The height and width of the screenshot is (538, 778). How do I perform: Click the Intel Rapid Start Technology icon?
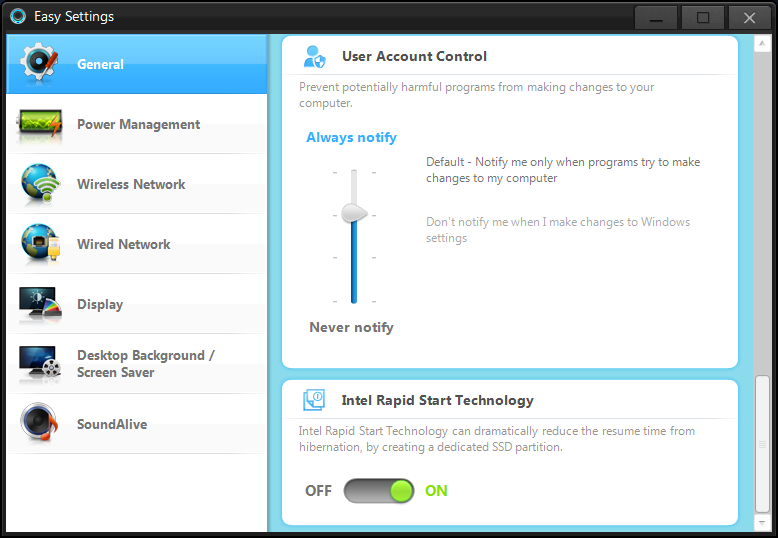315,401
